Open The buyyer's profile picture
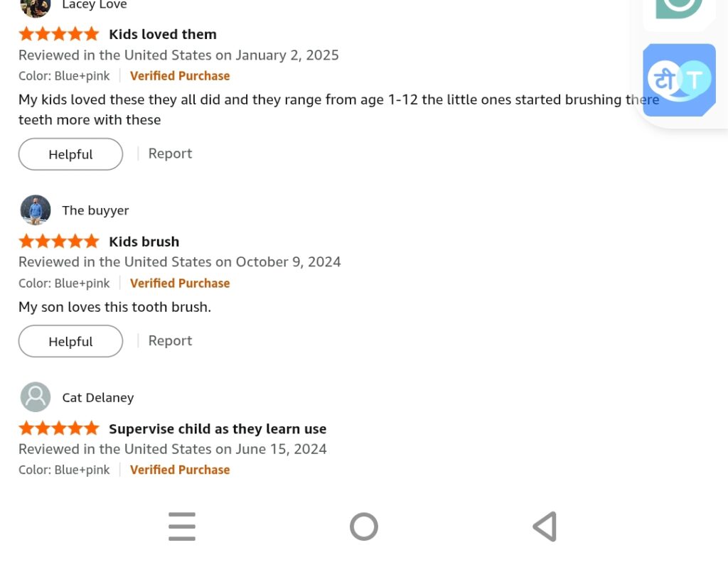 click(x=36, y=210)
